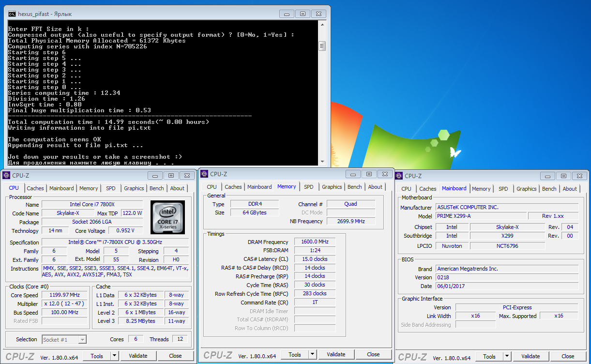This screenshot has height=364, width=591.
Task: Click Tools button in left CPU-Z window
Action: click(97, 356)
